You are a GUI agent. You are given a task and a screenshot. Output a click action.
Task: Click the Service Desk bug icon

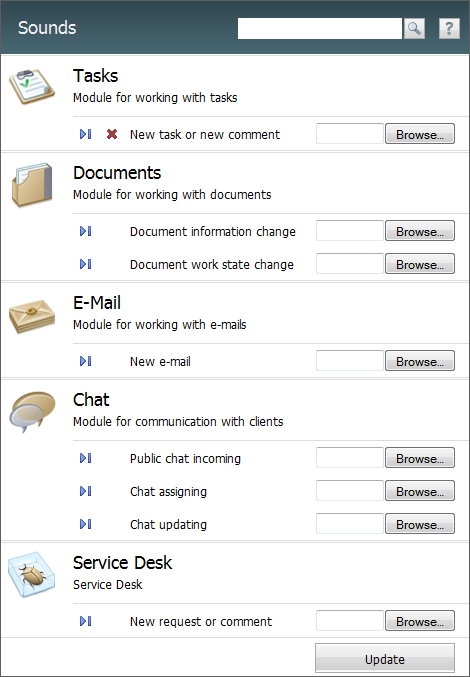pyautogui.click(x=32, y=575)
